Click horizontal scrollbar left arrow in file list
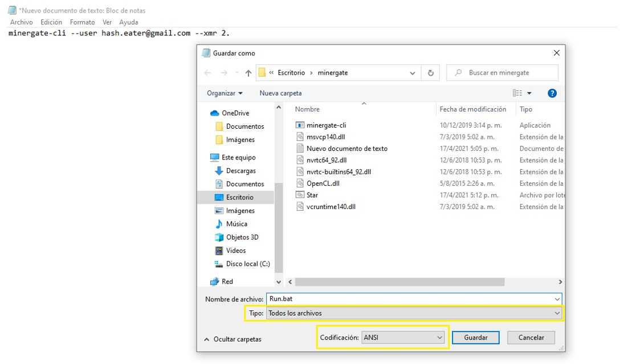 point(290,282)
